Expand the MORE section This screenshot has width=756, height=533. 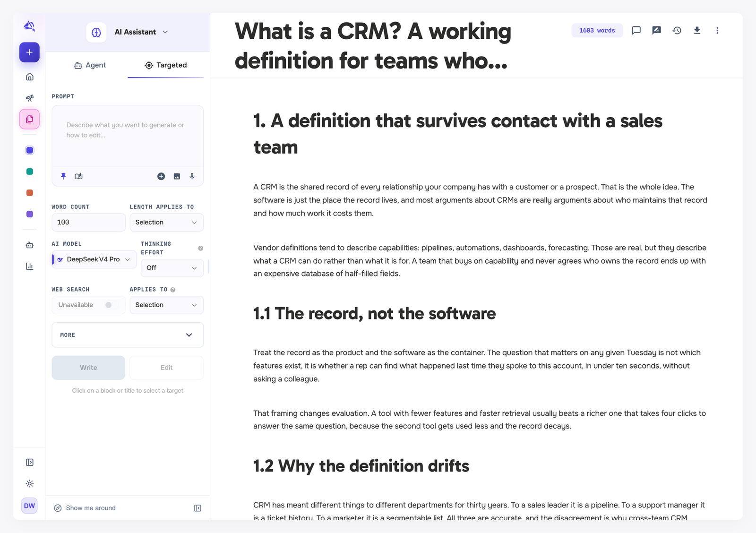tap(128, 335)
